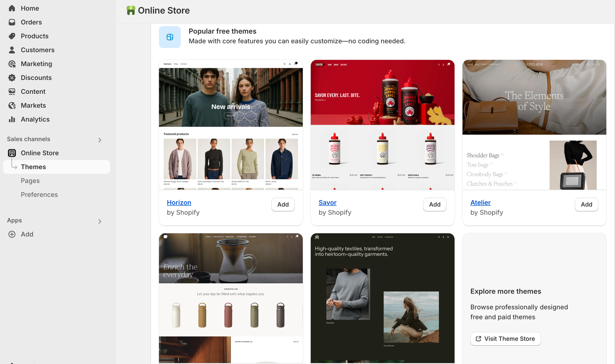
Task: Click the Home icon in sidebar
Action: tap(12, 8)
